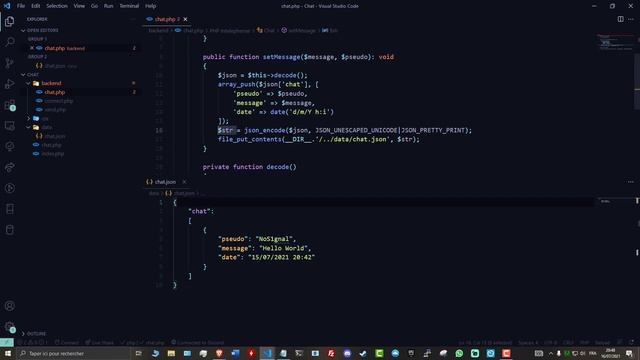The height and width of the screenshot is (360, 640).
Task: Open the Terminal menu
Action: coord(129,6)
